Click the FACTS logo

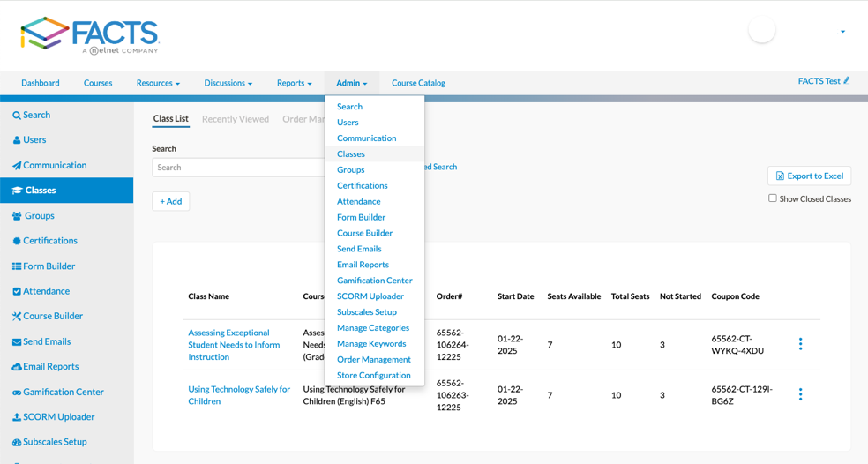click(x=90, y=35)
